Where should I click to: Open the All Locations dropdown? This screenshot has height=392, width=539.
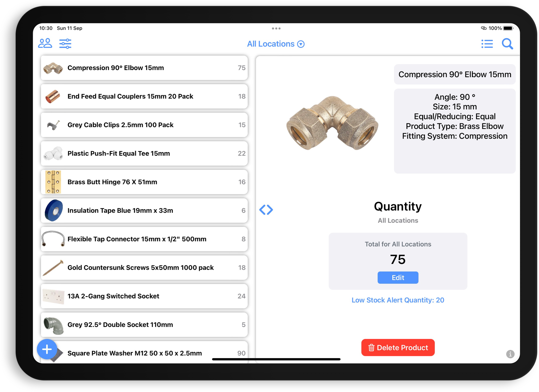pos(276,44)
